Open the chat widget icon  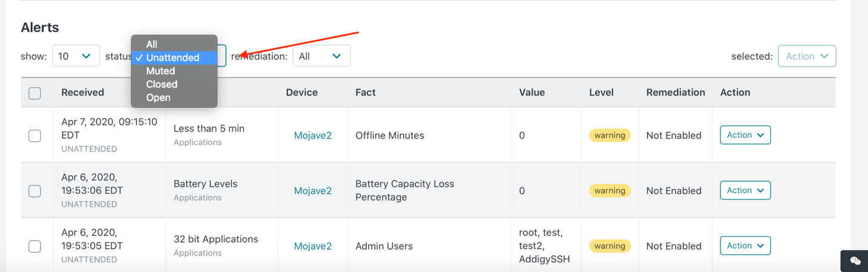[x=855, y=260]
